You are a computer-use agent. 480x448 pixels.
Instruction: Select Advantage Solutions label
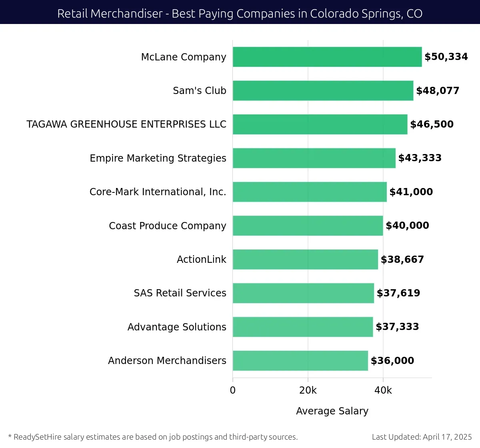coord(177,327)
